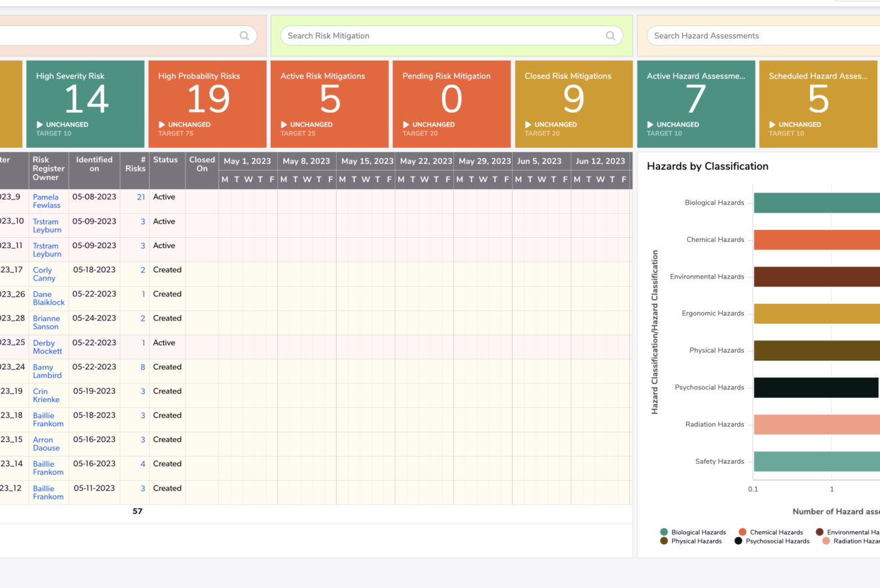Open the 21 risks count link
This screenshot has width=880, height=588.
click(x=141, y=197)
